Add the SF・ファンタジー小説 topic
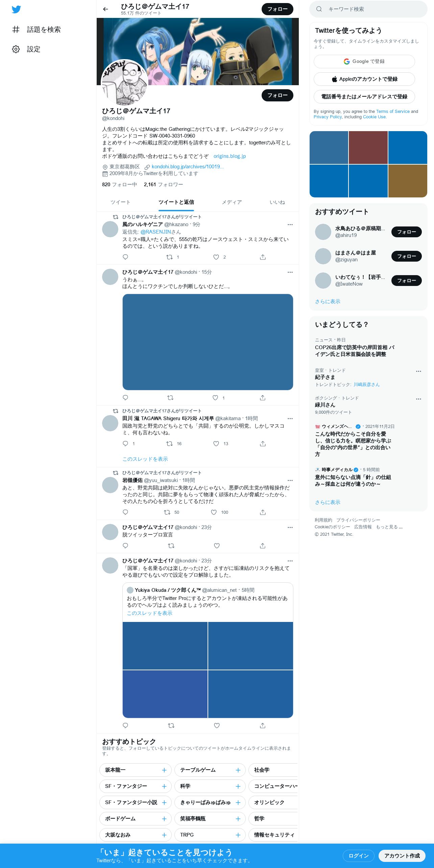Viewport: 434px width, 868px height. (x=164, y=802)
